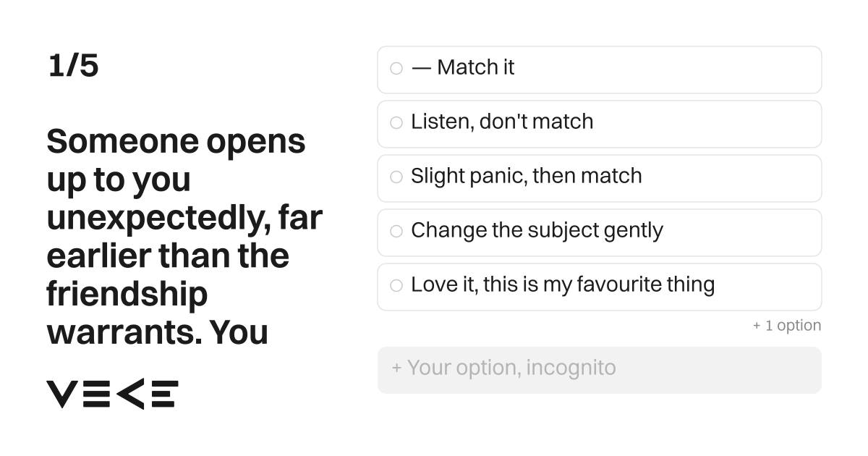Viewport: 868px width, 456px height.
Task: Click the V letter in the VEKE logo
Action: coord(61,394)
